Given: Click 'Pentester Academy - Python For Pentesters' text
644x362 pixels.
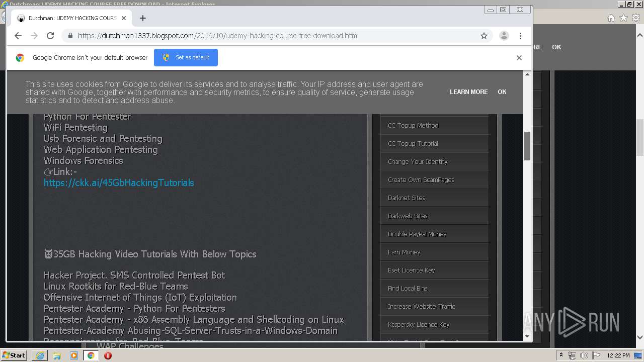Looking at the screenshot, I should (x=134, y=308).
